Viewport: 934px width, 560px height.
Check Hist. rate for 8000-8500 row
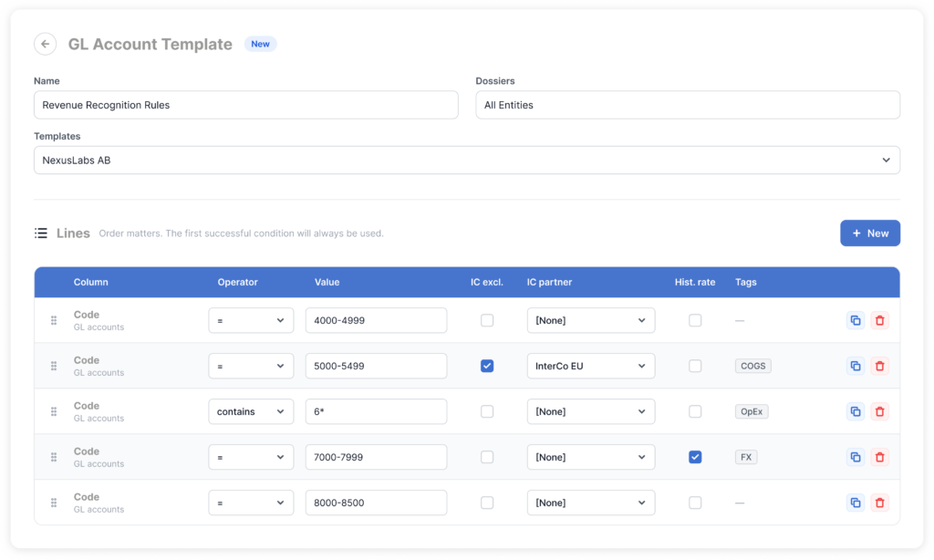(x=695, y=503)
